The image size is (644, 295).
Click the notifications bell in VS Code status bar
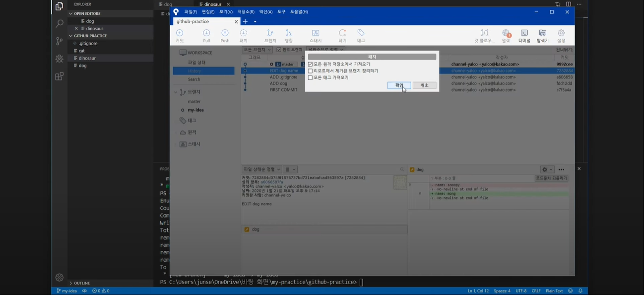580,291
